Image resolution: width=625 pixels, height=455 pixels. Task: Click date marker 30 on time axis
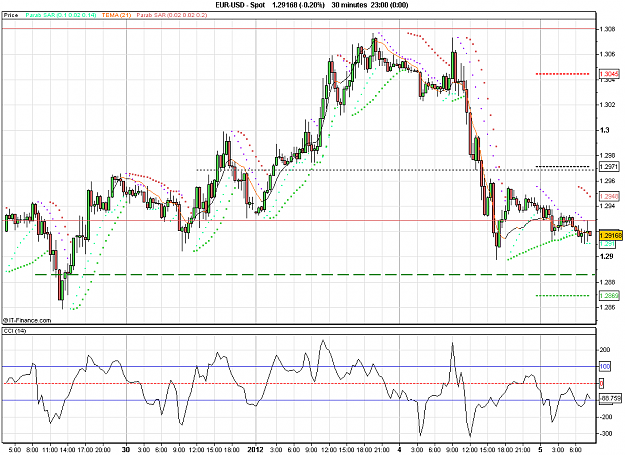pos(126,449)
